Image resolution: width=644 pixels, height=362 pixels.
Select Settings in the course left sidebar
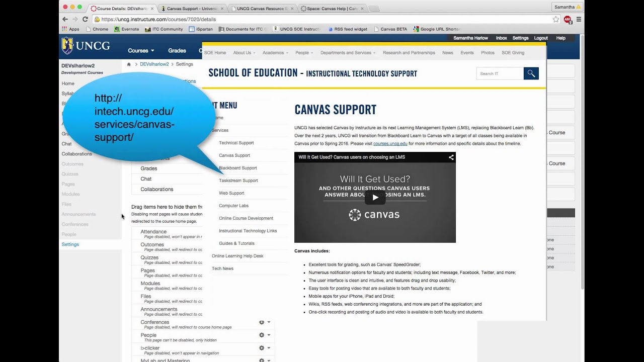coord(70,244)
